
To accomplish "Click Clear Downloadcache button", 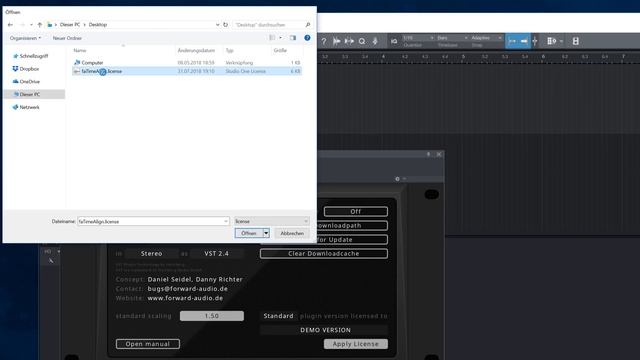I will pos(324,253).
